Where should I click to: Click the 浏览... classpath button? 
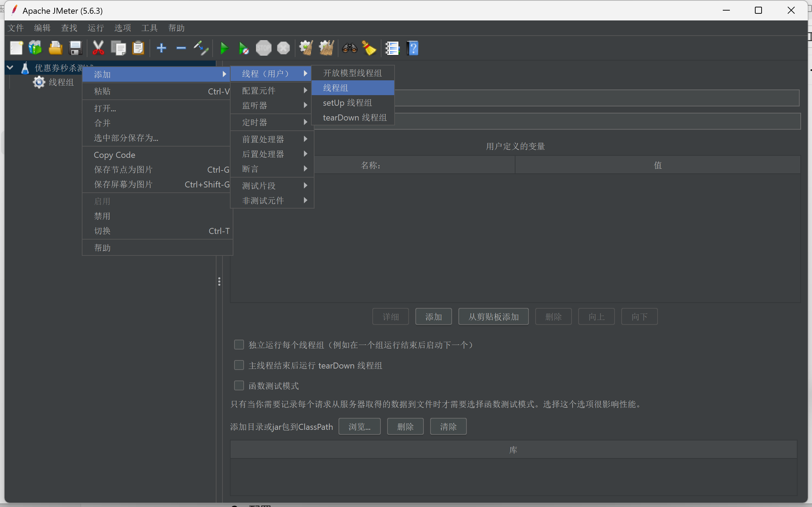[359, 427]
